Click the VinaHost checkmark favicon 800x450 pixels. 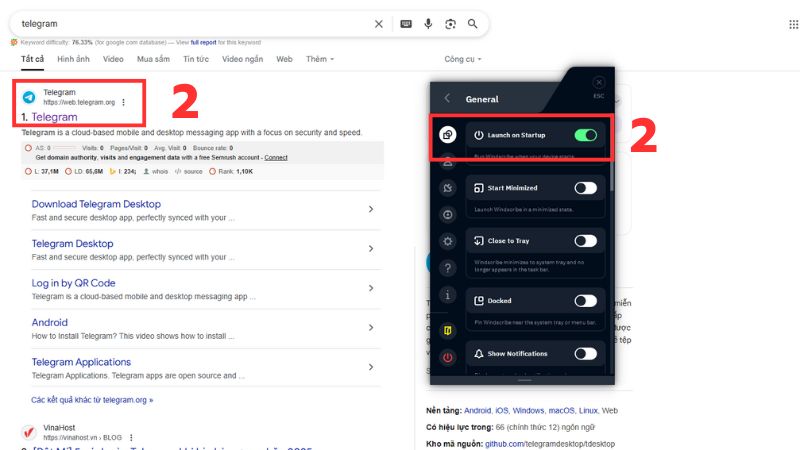tap(29, 432)
